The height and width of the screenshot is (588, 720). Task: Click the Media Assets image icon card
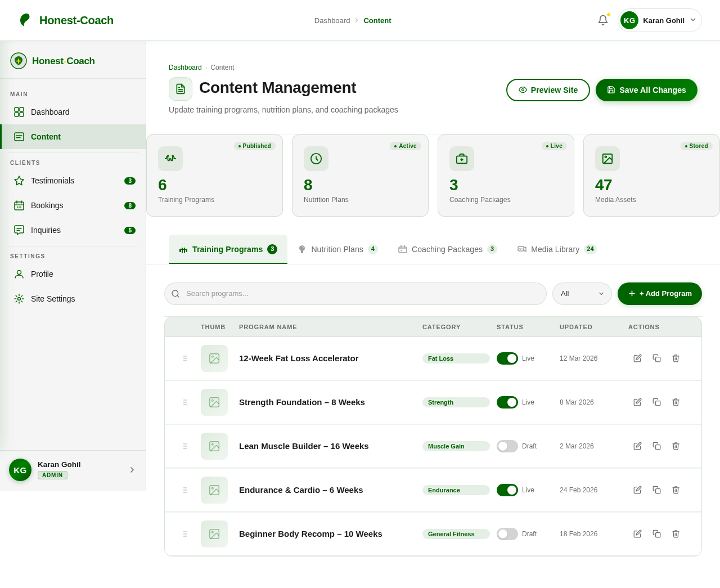coord(607,159)
